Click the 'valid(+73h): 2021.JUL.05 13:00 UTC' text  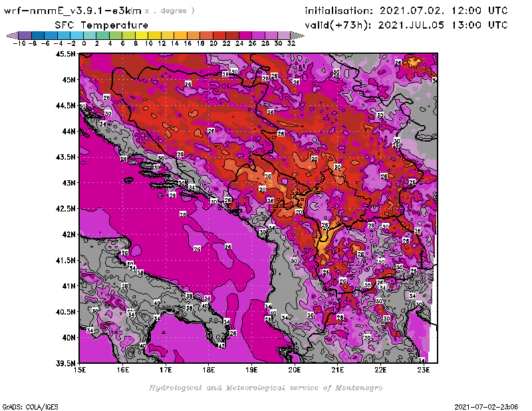pyautogui.click(x=406, y=25)
